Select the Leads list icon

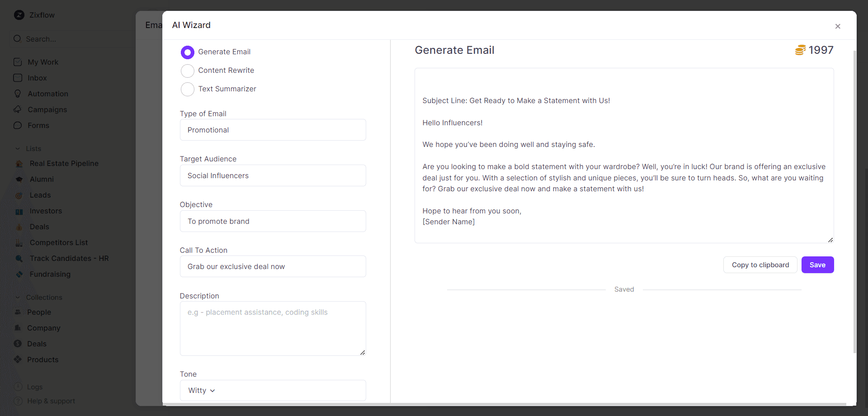(19, 195)
